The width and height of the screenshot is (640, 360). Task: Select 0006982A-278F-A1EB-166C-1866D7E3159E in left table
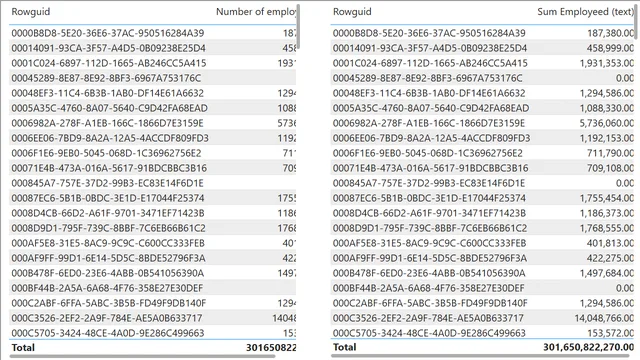(x=107, y=123)
